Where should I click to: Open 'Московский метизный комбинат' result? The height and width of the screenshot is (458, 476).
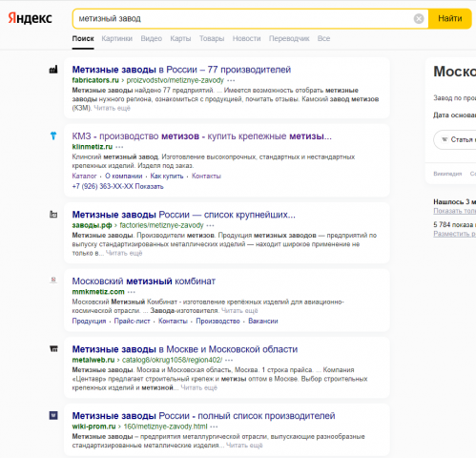point(144,281)
